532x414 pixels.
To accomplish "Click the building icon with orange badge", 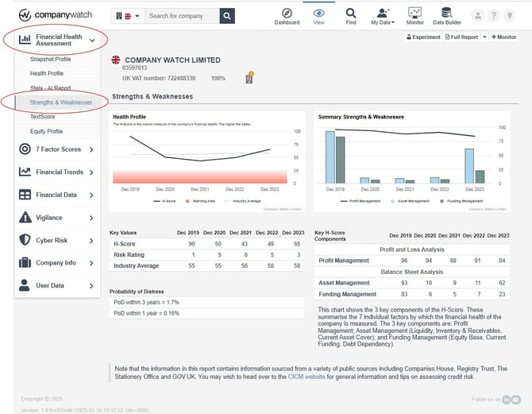I will [x=249, y=78].
